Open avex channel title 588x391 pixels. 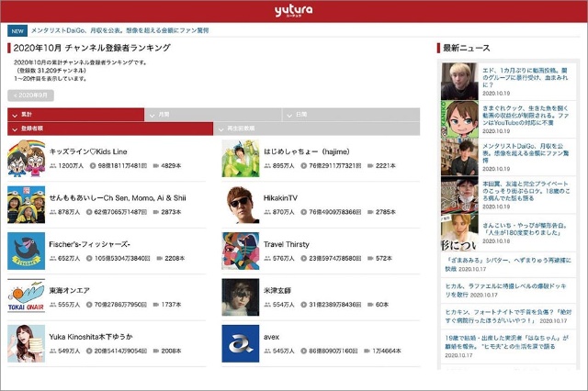tap(271, 337)
